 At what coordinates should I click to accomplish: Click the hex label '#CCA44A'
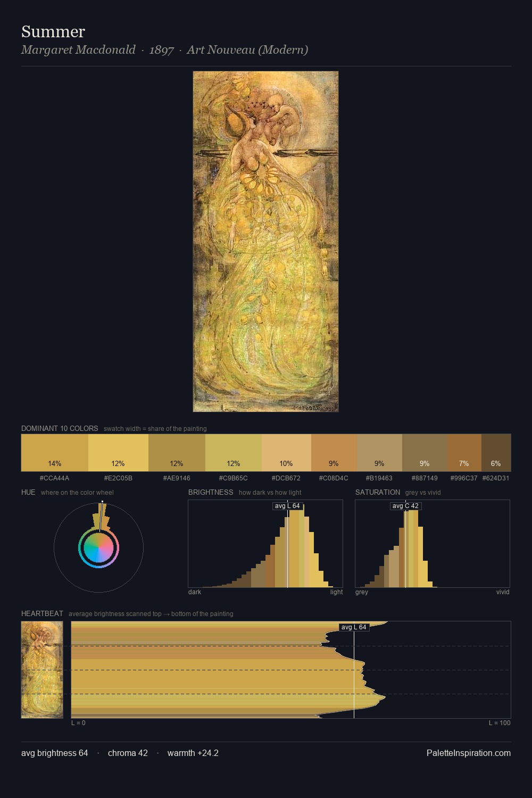[55, 478]
